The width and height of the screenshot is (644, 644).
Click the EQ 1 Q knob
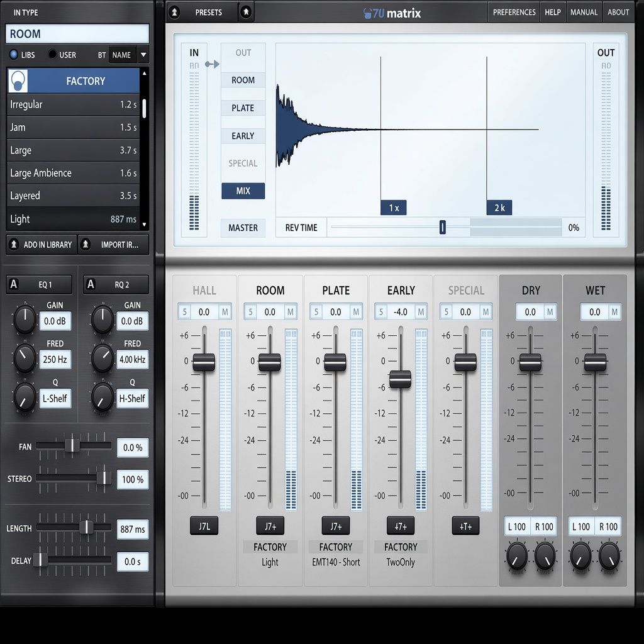coord(25,397)
